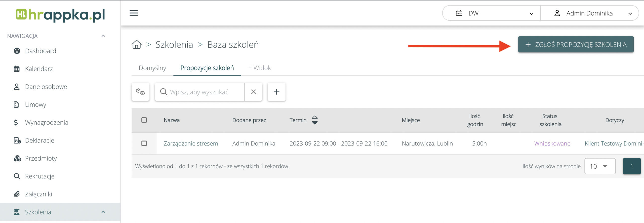Click ZGŁOŚ PROPOZYCJĘ SZKOLENIA button
This screenshot has height=223, width=644.
(x=576, y=45)
